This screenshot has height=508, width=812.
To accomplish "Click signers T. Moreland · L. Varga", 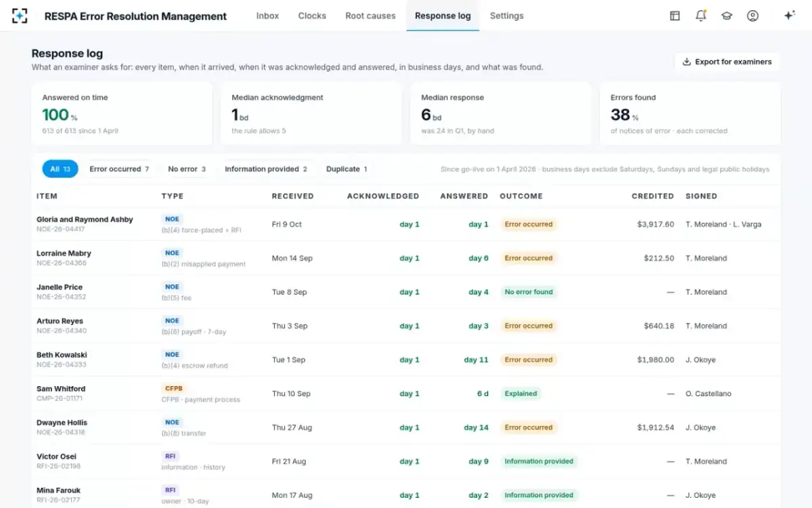I will pos(723,224).
